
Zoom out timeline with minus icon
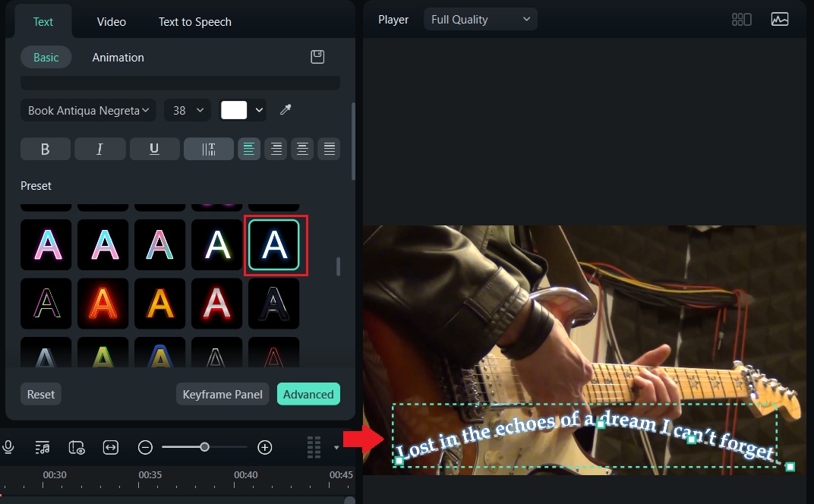(145, 447)
